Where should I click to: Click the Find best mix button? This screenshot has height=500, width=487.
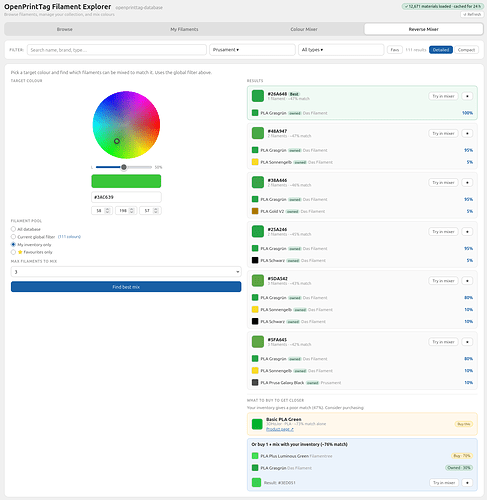click(x=126, y=287)
